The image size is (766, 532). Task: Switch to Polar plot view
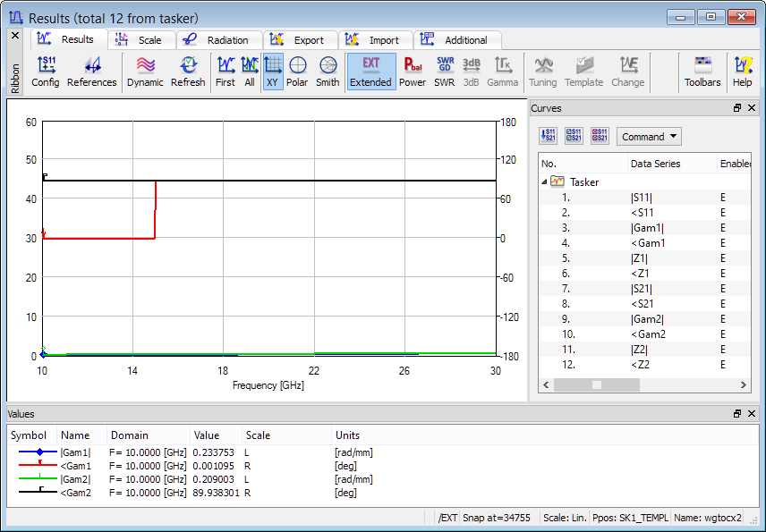coord(297,71)
